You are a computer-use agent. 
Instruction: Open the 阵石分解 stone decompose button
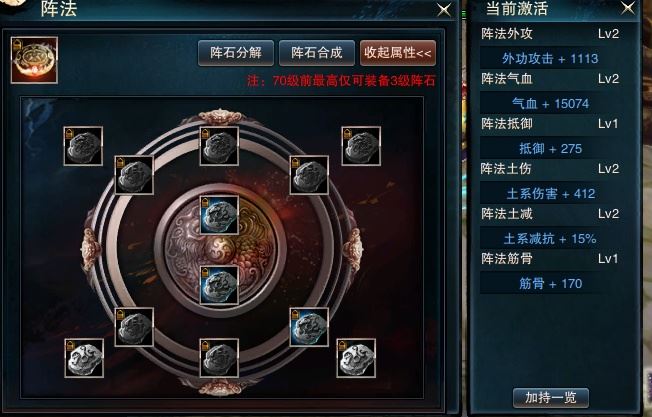pos(236,53)
